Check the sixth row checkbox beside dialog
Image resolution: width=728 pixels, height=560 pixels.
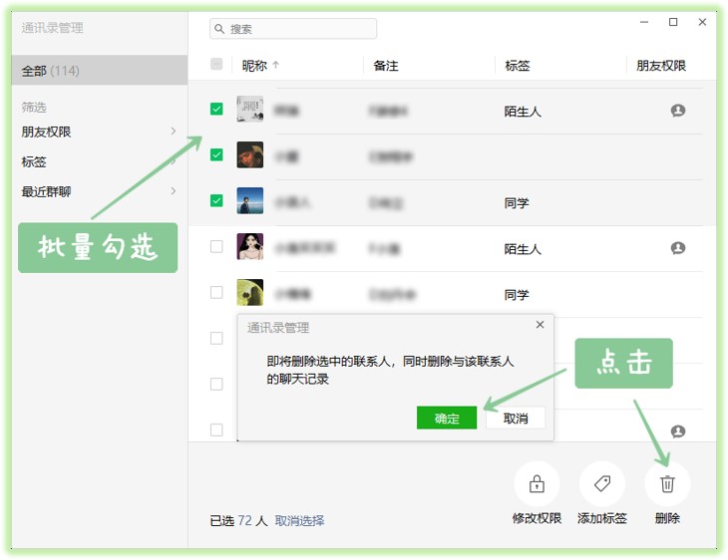216,338
